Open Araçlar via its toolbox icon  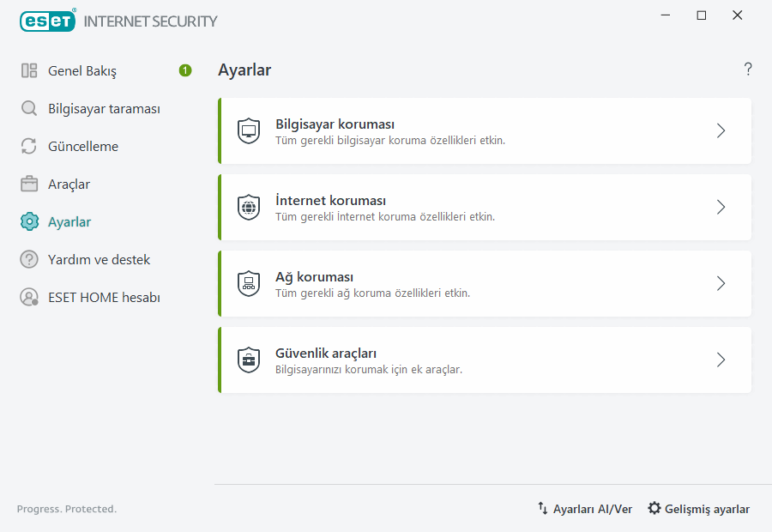pos(27,184)
